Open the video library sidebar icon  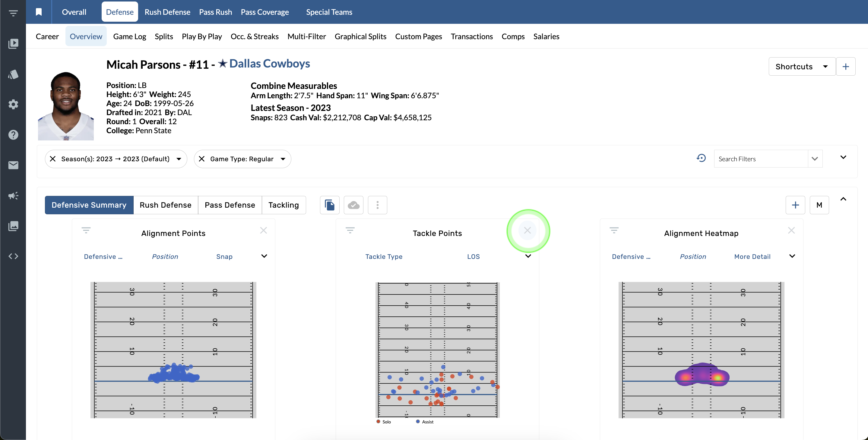click(13, 43)
